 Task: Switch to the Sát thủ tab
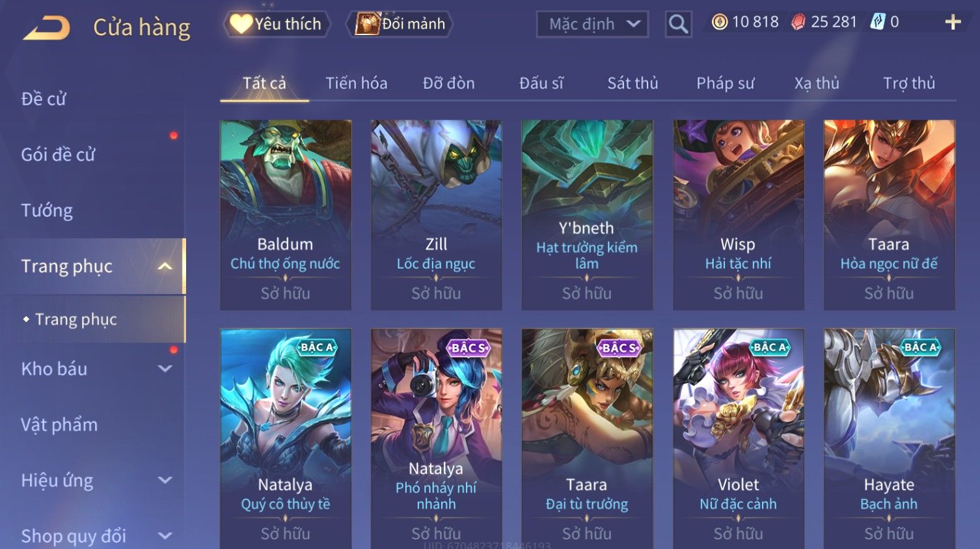(633, 83)
